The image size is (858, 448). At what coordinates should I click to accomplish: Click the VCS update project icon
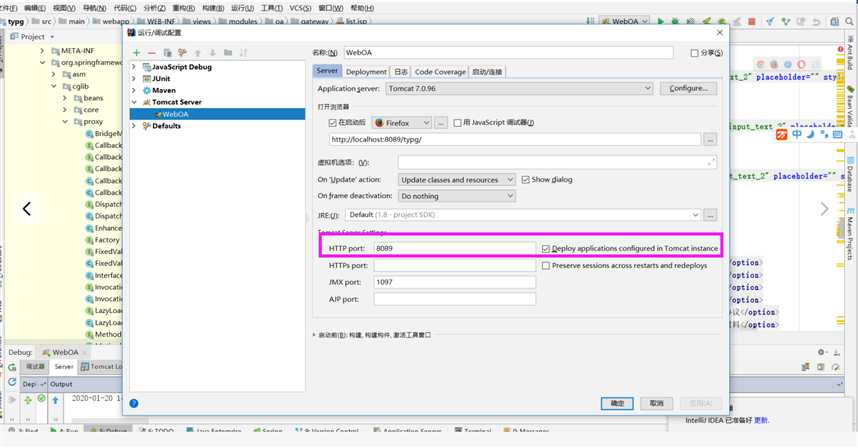770,21
